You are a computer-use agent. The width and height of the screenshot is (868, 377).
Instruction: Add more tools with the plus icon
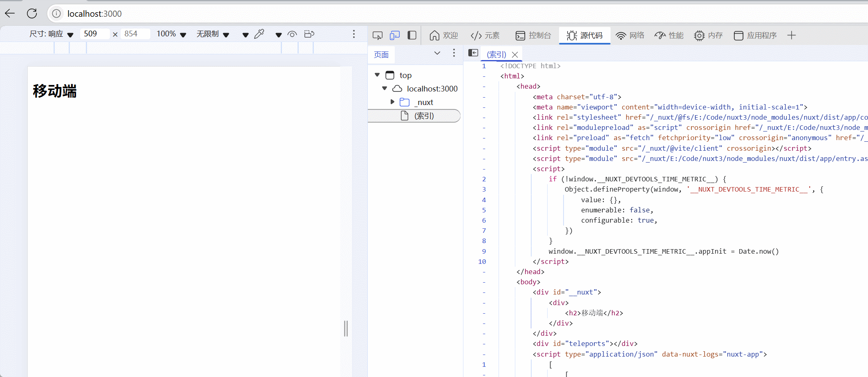[792, 36]
